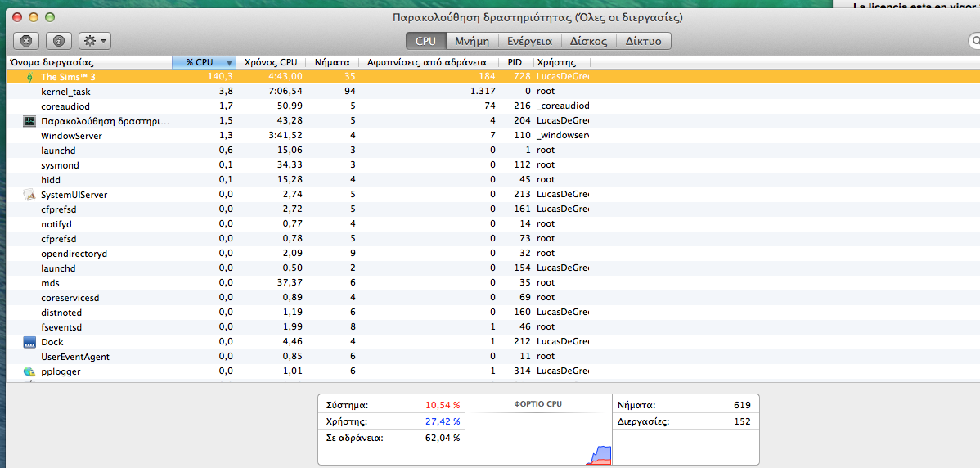
Task: Sort by Νήματα column header
Action: click(x=332, y=62)
